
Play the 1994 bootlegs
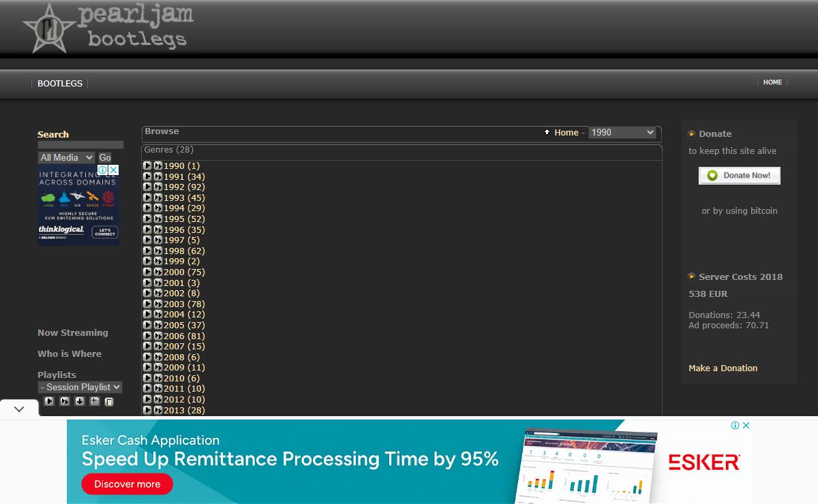click(147, 208)
